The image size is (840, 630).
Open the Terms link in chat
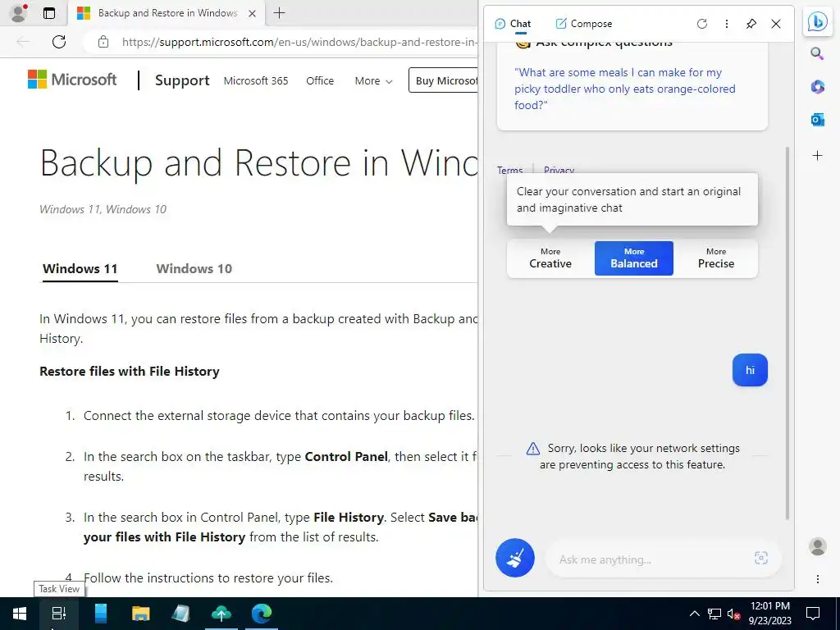click(509, 170)
